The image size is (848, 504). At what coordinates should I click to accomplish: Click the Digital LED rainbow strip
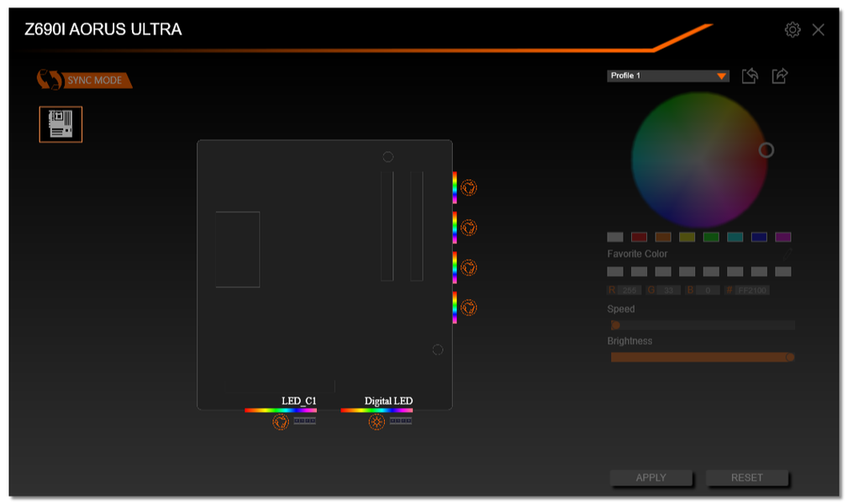[x=377, y=411]
